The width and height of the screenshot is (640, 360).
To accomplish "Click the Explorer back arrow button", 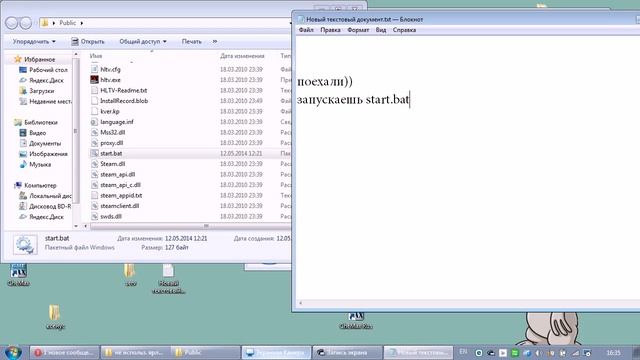I will pyautogui.click(x=11, y=23).
